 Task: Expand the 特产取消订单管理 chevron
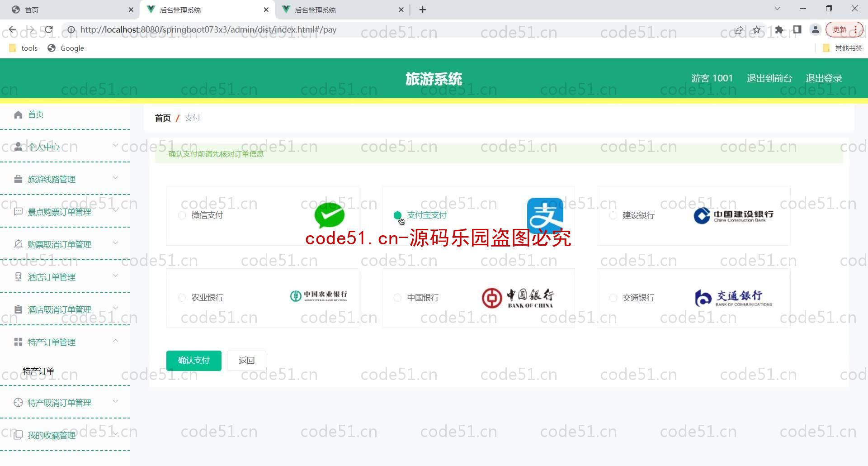click(115, 401)
